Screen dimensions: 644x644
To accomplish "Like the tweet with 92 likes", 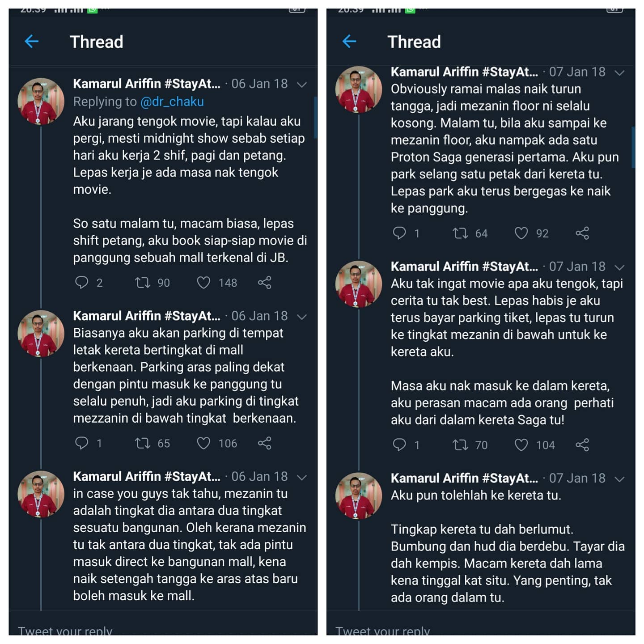I will coord(521,233).
